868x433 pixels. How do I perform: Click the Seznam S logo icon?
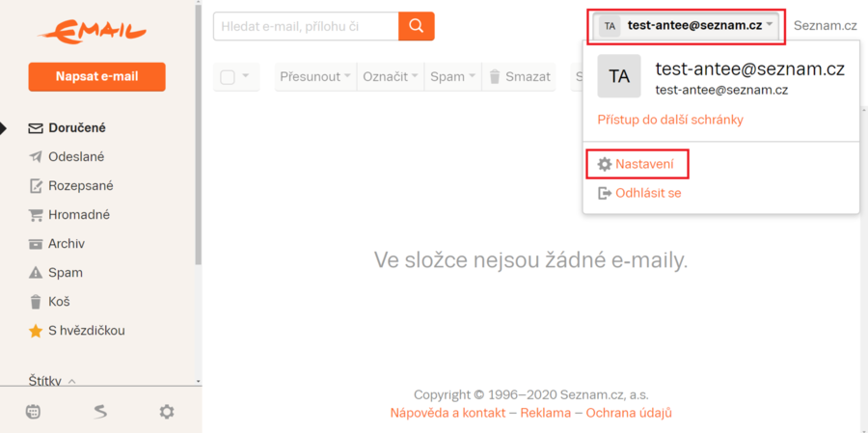click(x=100, y=412)
